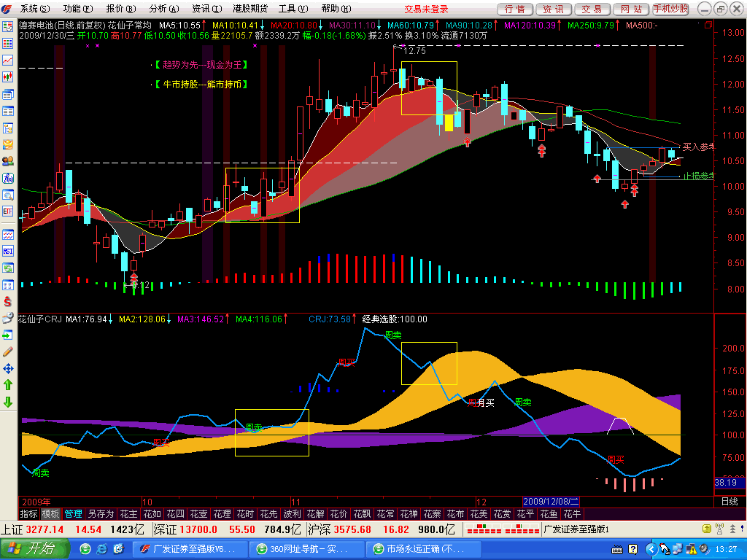Click the 网站 button

click(631, 9)
